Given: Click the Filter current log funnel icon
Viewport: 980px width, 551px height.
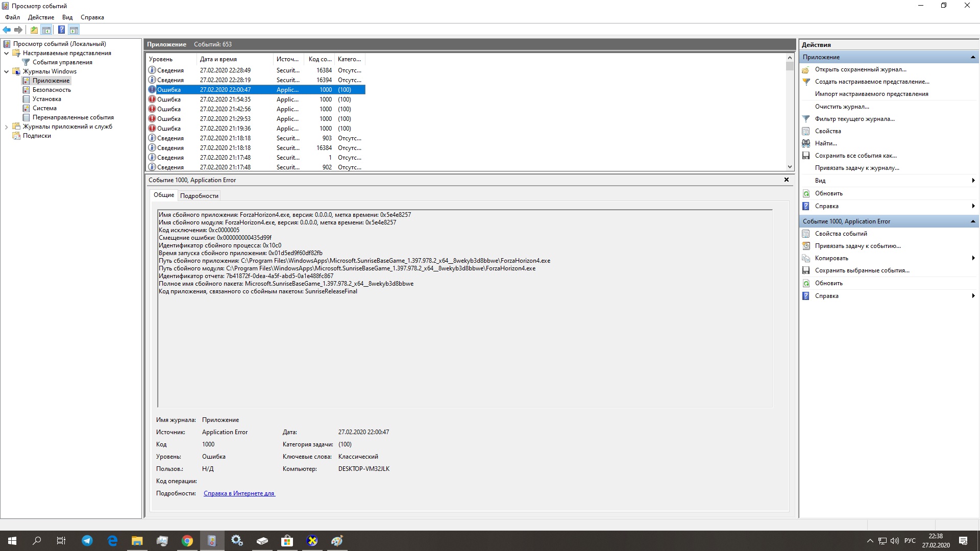Looking at the screenshot, I should point(806,119).
